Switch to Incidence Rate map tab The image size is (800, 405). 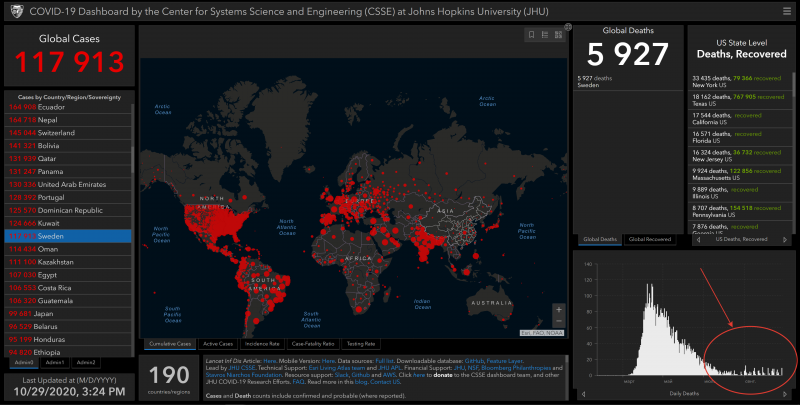click(x=262, y=344)
